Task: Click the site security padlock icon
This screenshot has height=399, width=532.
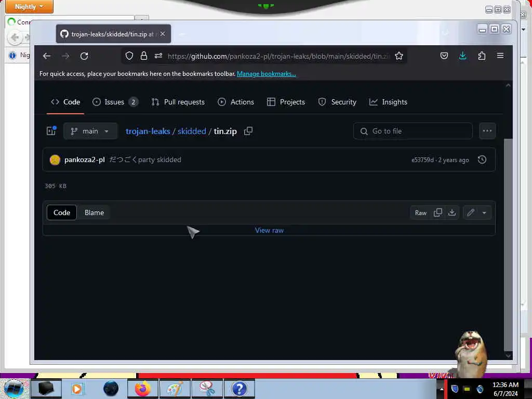Action: (x=144, y=56)
